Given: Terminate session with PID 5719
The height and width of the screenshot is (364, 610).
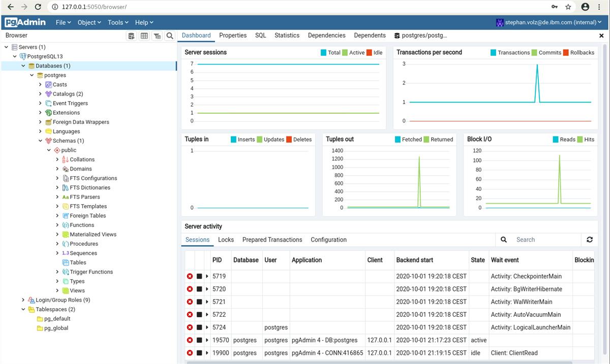Looking at the screenshot, I should pyautogui.click(x=190, y=276).
